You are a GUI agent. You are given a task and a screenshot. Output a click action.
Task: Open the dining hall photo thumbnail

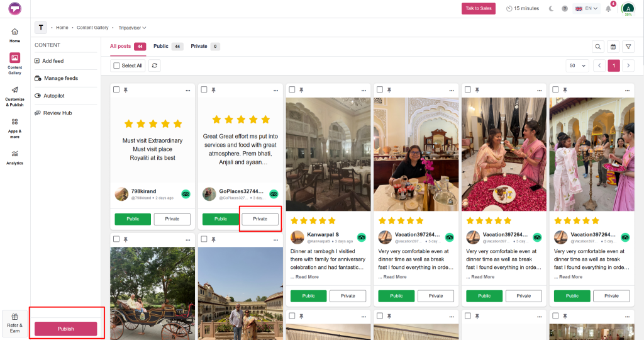pyautogui.click(x=328, y=154)
